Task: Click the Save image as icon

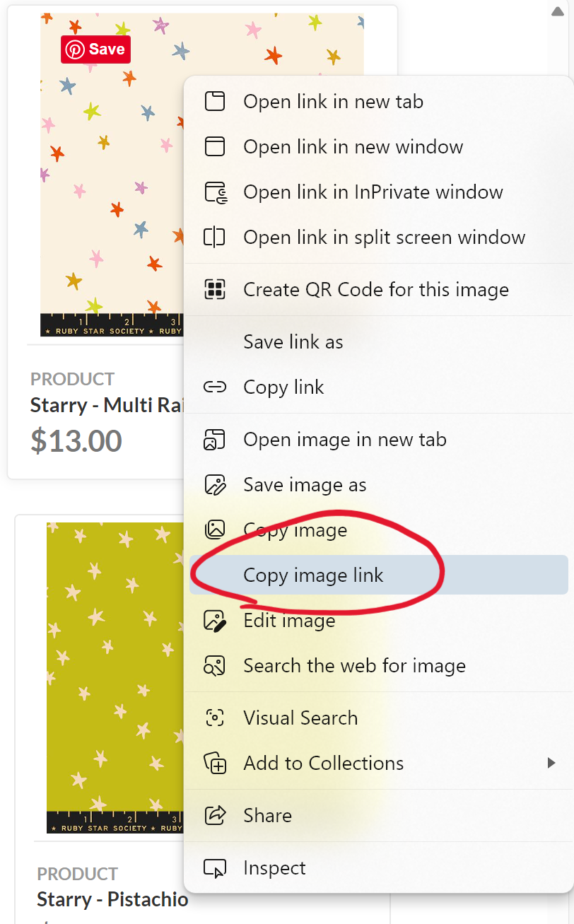Action: 214,484
